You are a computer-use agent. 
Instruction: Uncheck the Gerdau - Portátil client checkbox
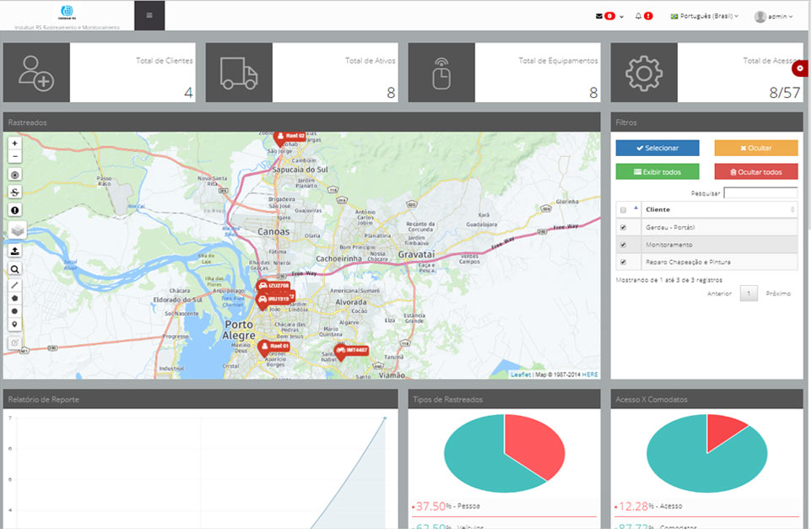[x=623, y=228]
